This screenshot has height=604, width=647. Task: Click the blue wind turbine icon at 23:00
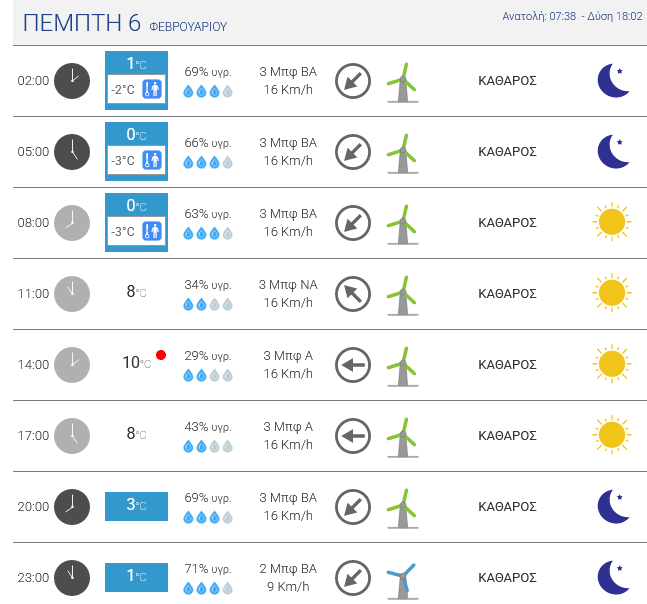[402, 578]
